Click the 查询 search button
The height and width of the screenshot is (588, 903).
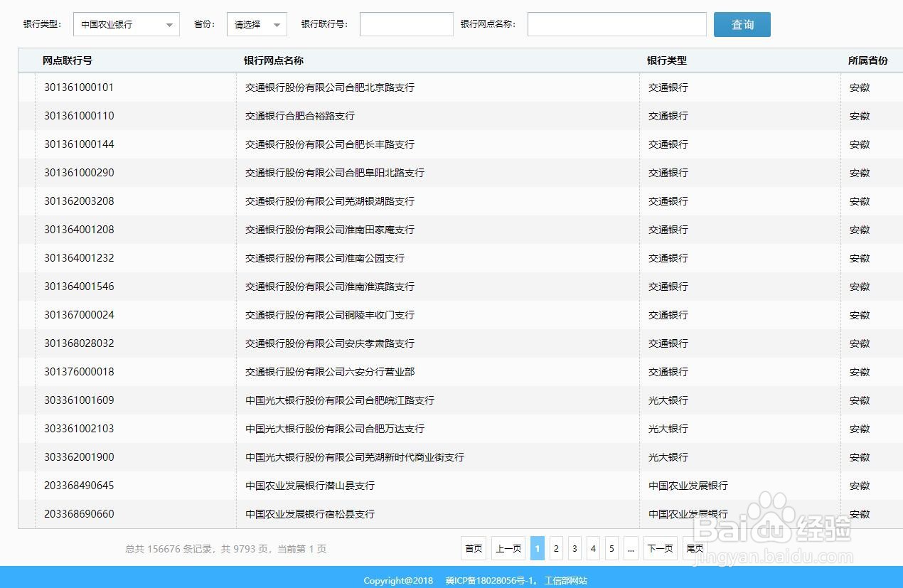[742, 23]
